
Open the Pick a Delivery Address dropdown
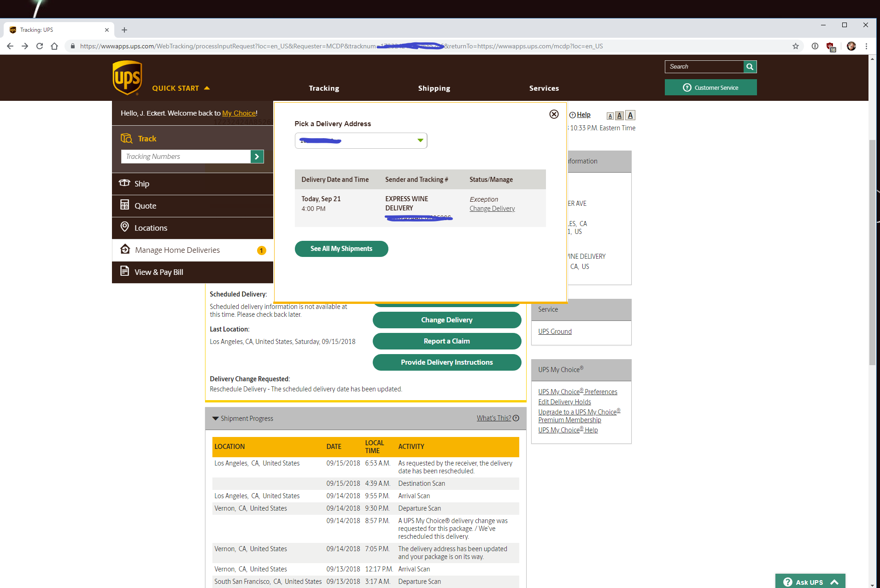tap(361, 140)
